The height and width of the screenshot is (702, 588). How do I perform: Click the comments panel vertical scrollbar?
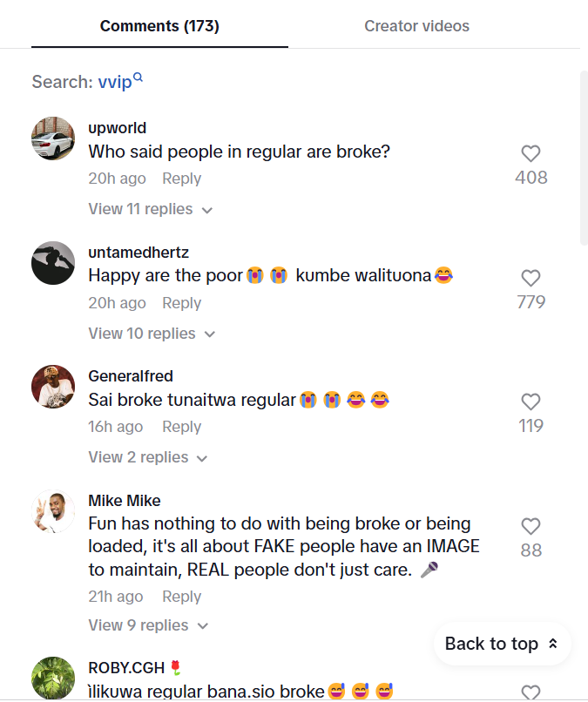tap(584, 157)
